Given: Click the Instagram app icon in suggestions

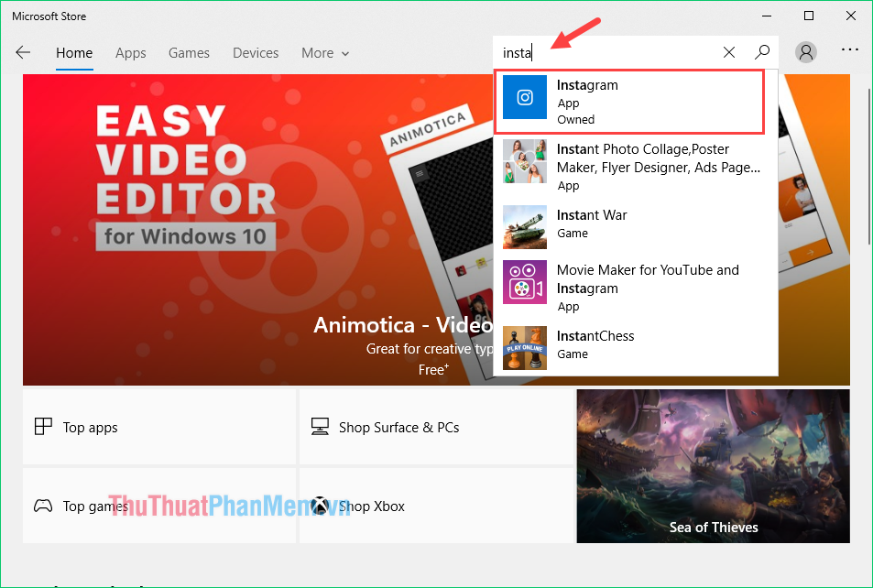Looking at the screenshot, I should pos(525,98).
